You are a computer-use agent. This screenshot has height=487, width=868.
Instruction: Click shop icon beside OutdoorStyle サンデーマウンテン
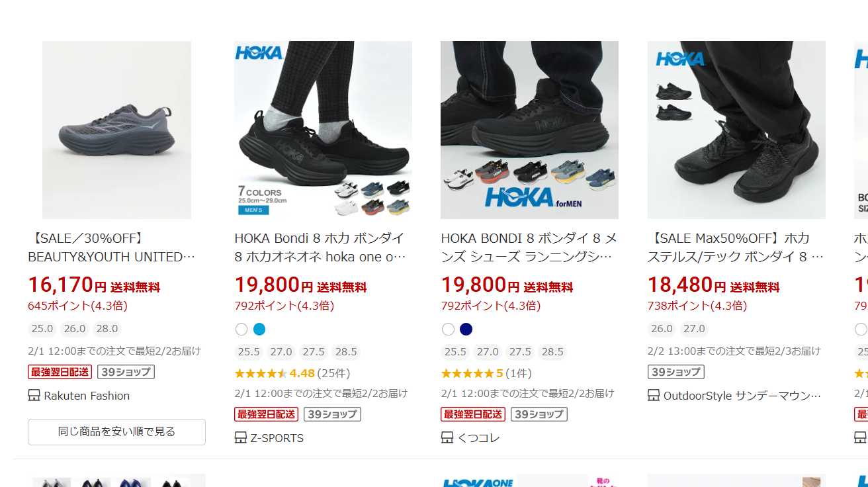pyautogui.click(x=653, y=396)
